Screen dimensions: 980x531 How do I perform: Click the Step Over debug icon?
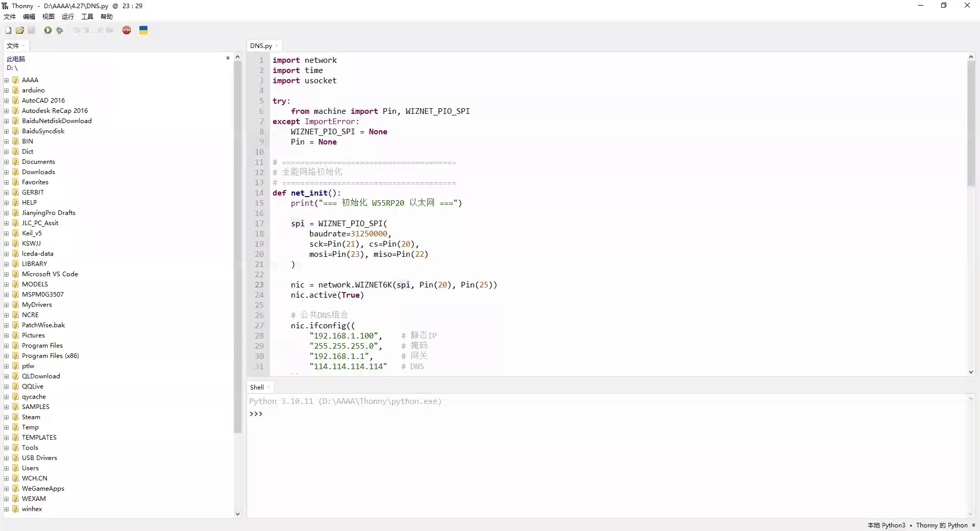[x=76, y=31]
